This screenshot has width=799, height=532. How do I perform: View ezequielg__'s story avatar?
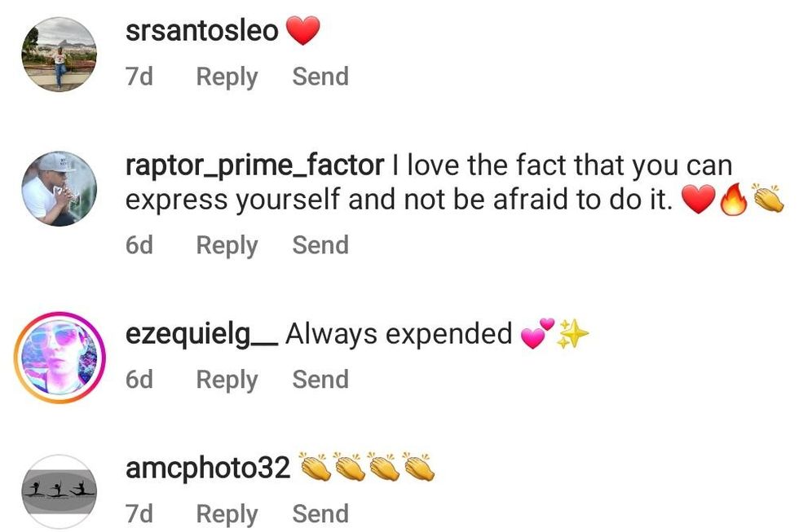59,358
